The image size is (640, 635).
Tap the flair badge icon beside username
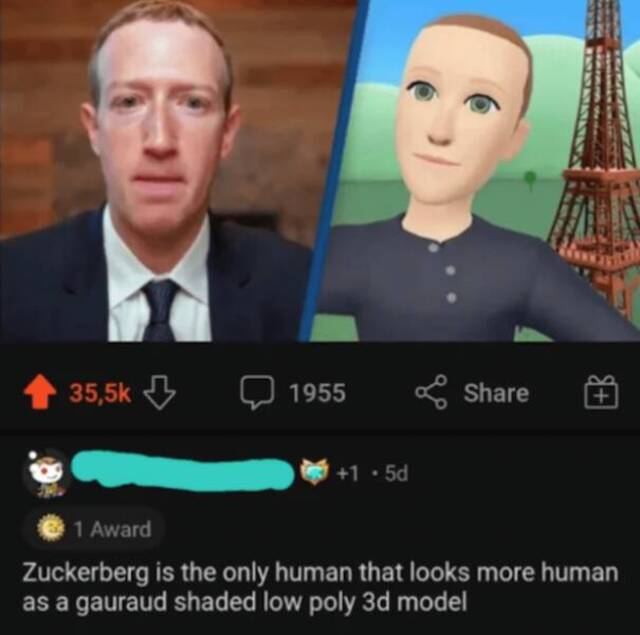point(315,472)
